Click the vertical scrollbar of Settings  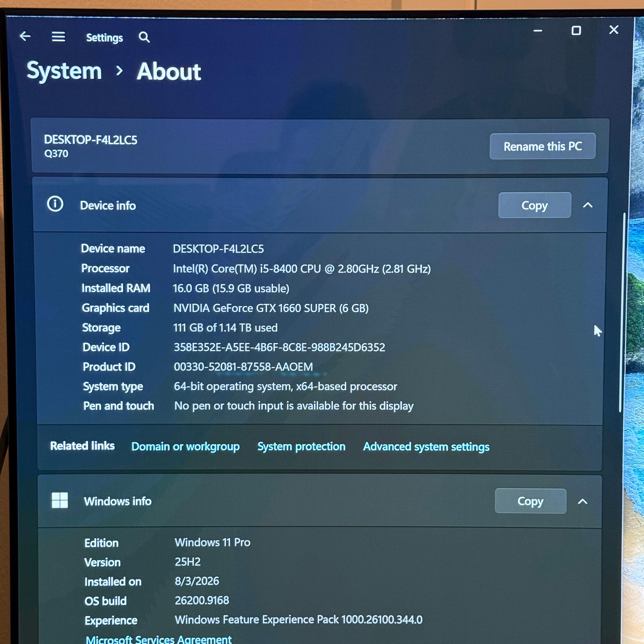tap(622, 312)
